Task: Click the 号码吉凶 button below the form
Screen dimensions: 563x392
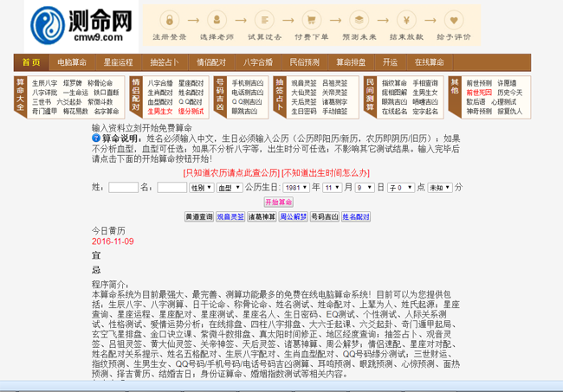Action: pos(325,216)
